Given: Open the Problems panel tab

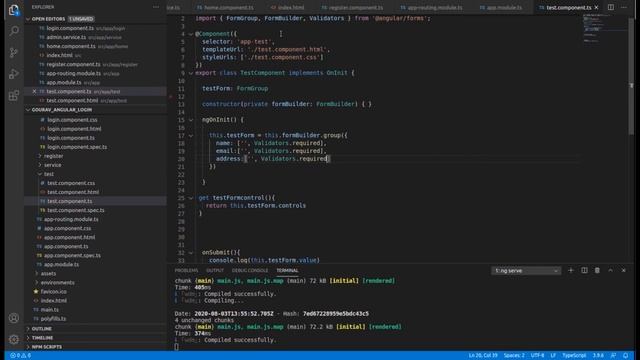Looking at the screenshot, I should (x=186, y=271).
